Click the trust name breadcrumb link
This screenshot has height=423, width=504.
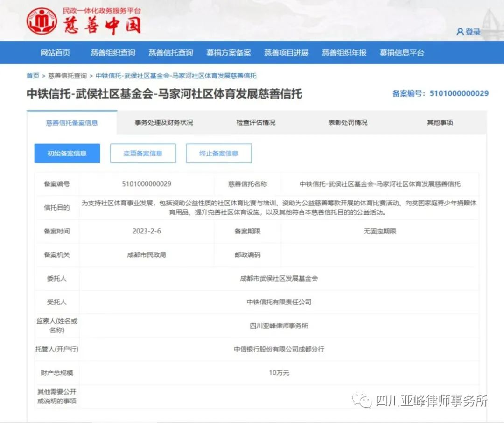tap(176, 76)
